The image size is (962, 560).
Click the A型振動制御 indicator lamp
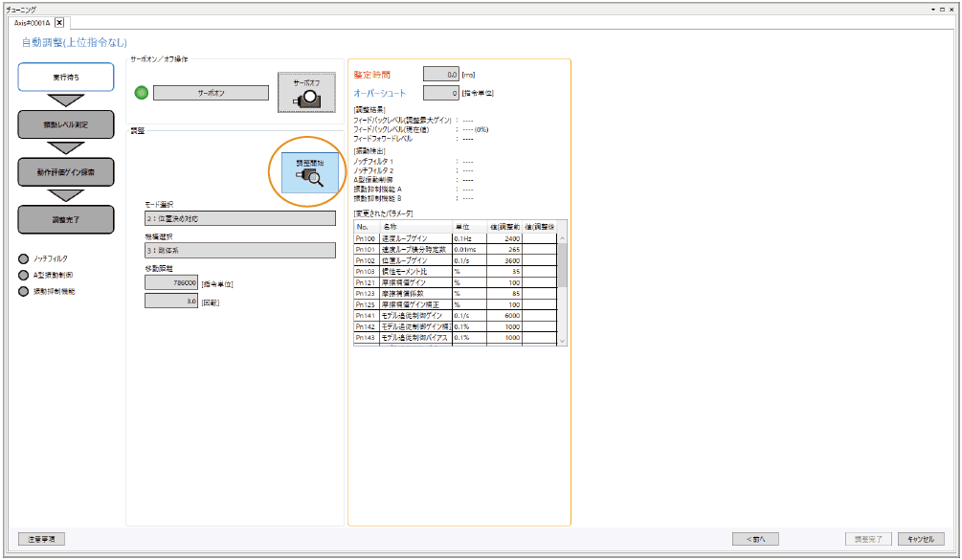pos(24,275)
